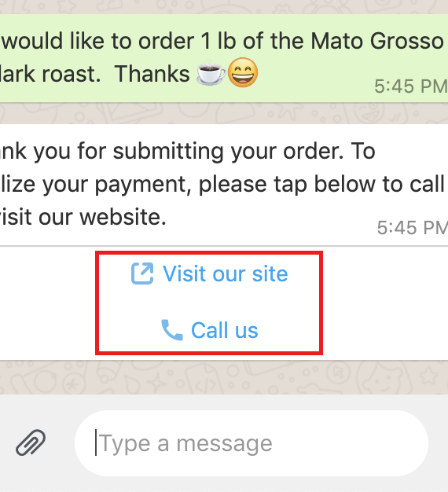Click the word website in the reply
Image resolution: width=448 pixels, height=492 pixels.
[123, 217]
